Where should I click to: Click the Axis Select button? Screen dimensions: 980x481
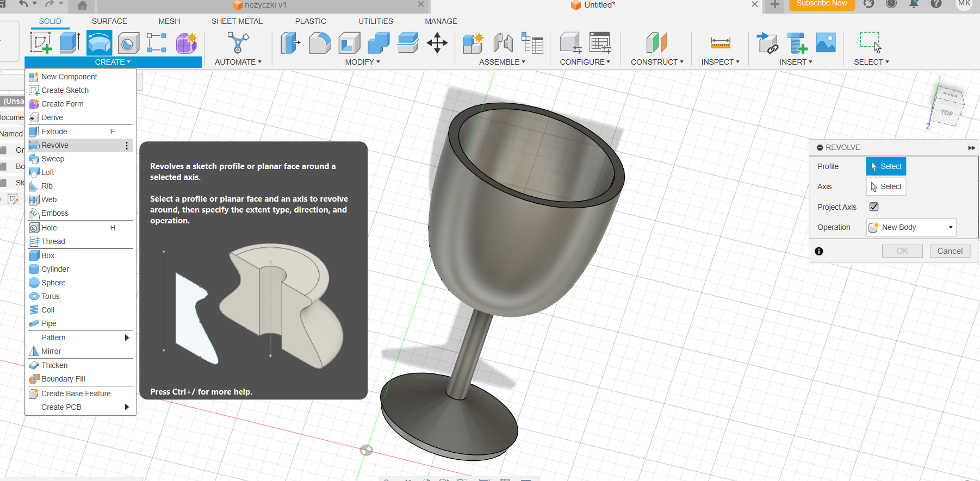(x=886, y=186)
